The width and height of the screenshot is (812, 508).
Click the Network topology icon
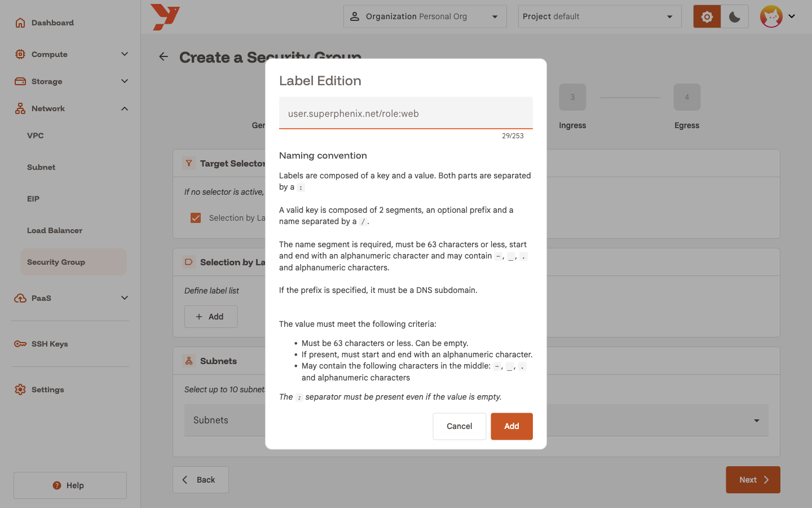[20, 108]
